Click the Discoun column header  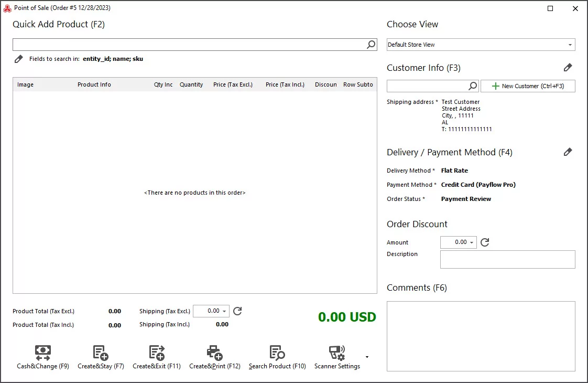325,84
